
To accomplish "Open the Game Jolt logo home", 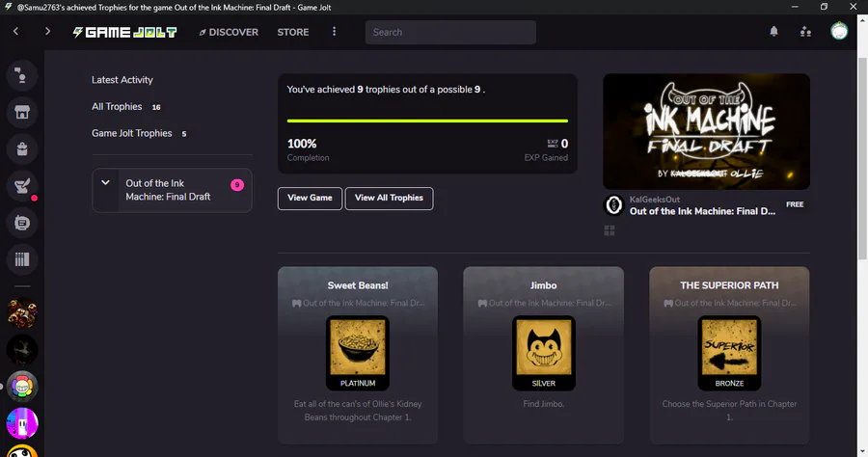I will (124, 32).
